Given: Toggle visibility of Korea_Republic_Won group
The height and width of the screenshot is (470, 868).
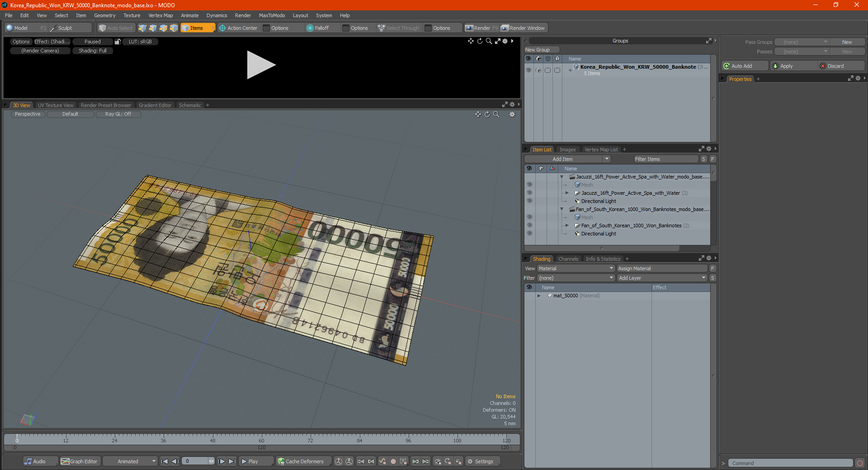Looking at the screenshot, I should coord(528,70).
